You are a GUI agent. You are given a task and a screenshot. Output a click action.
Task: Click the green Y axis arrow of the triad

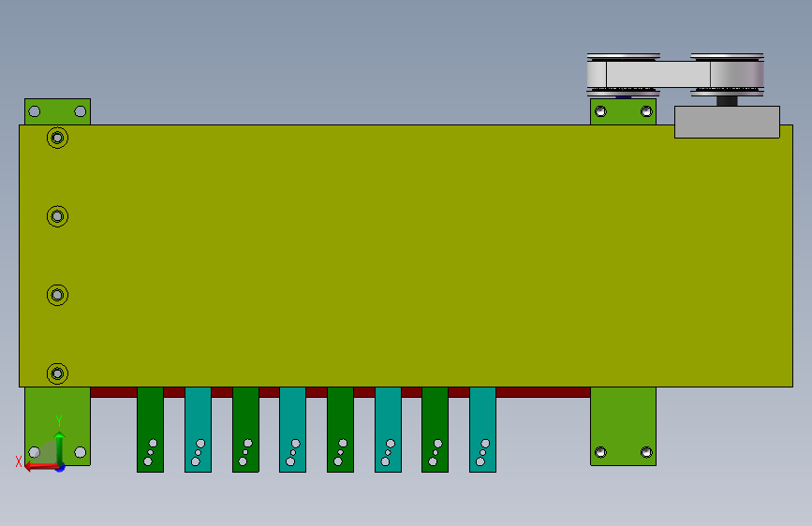click(60, 447)
